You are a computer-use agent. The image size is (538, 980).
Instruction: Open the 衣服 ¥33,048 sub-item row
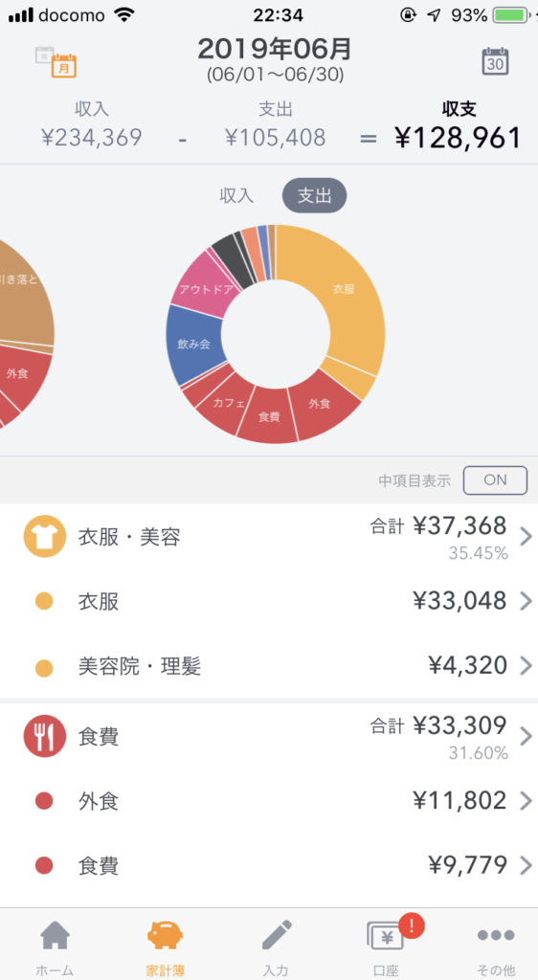pos(269,601)
